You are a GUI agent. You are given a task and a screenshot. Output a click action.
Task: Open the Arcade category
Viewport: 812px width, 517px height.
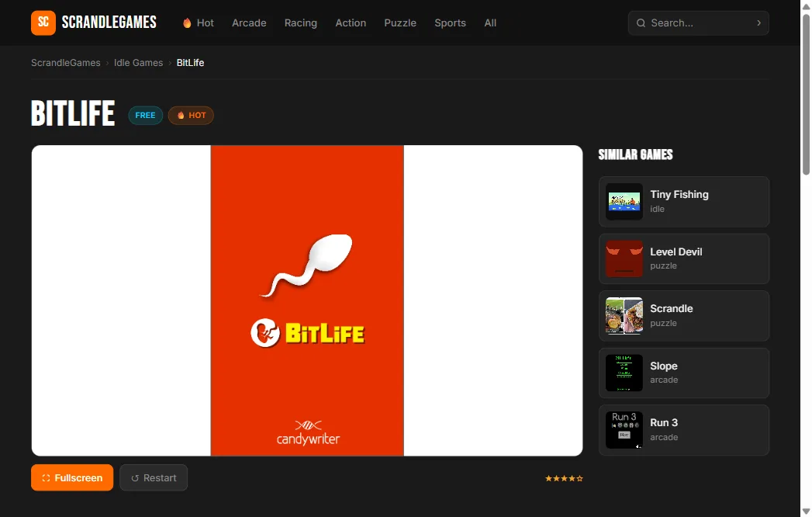tap(249, 23)
